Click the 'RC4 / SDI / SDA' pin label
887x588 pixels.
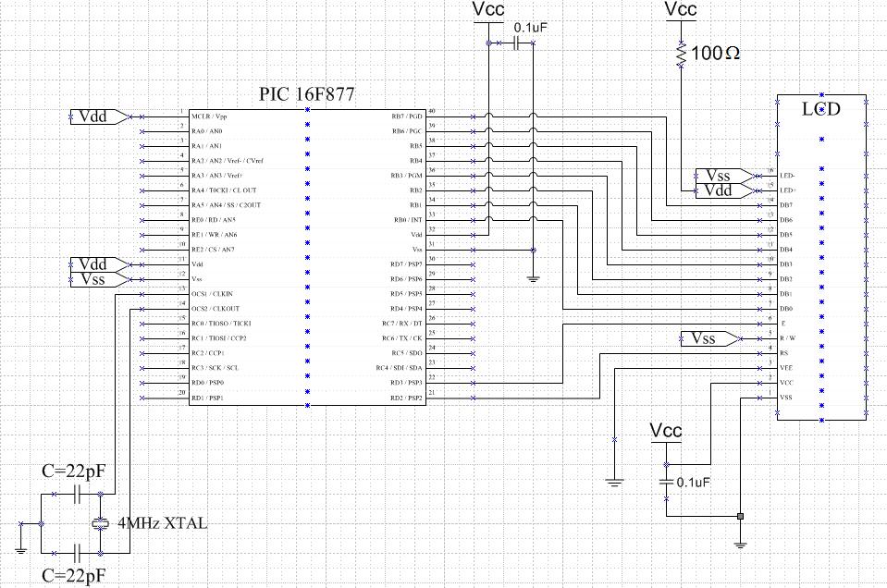coord(400,368)
